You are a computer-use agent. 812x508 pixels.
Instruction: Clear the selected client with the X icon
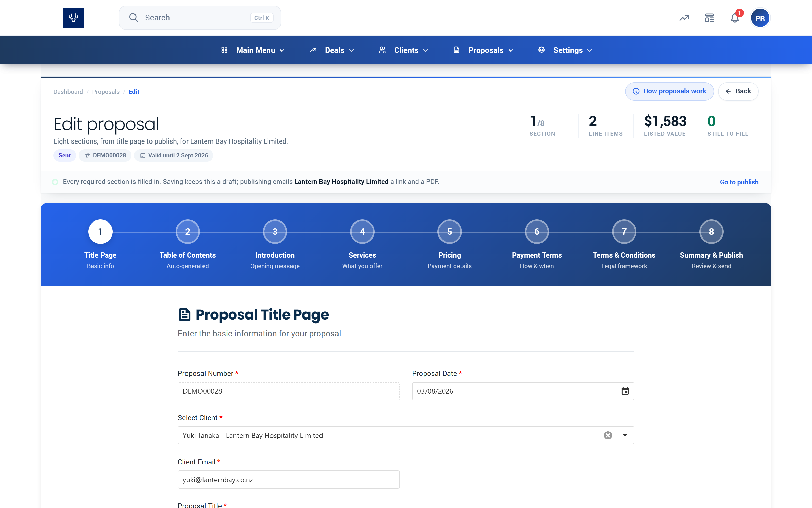click(608, 435)
